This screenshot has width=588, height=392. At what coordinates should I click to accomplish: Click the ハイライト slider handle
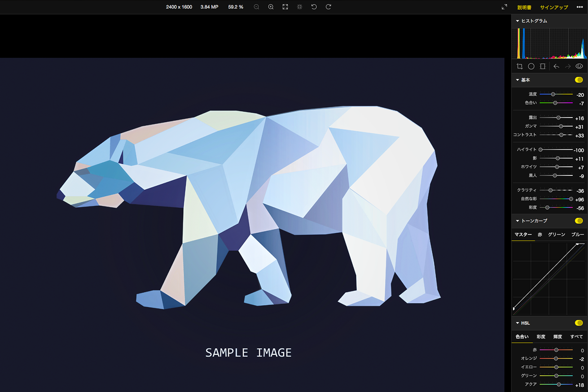pyautogui.click(x=540, y=149)
